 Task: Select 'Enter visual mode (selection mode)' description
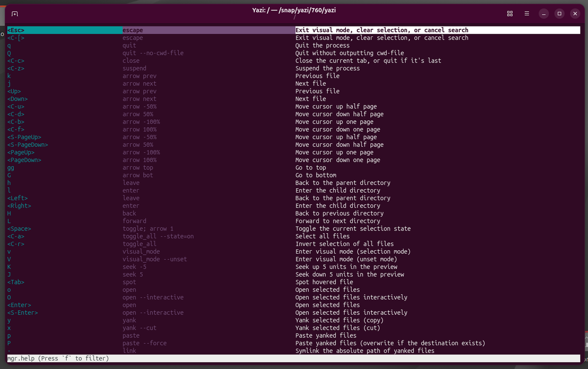(353, 252)
